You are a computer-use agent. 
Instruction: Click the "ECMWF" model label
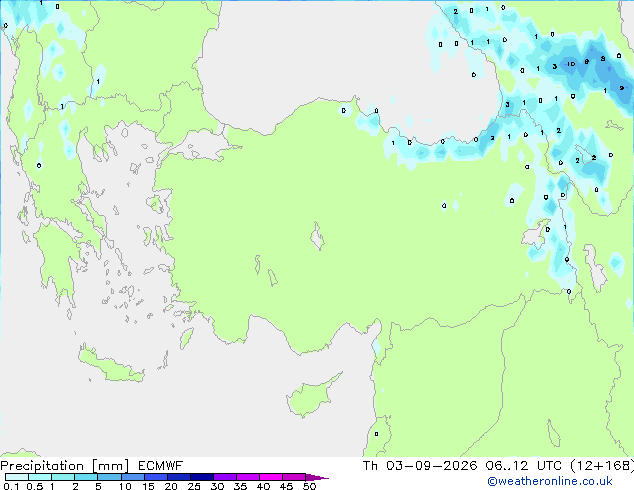pyautogui.click(x=161, y=466)
